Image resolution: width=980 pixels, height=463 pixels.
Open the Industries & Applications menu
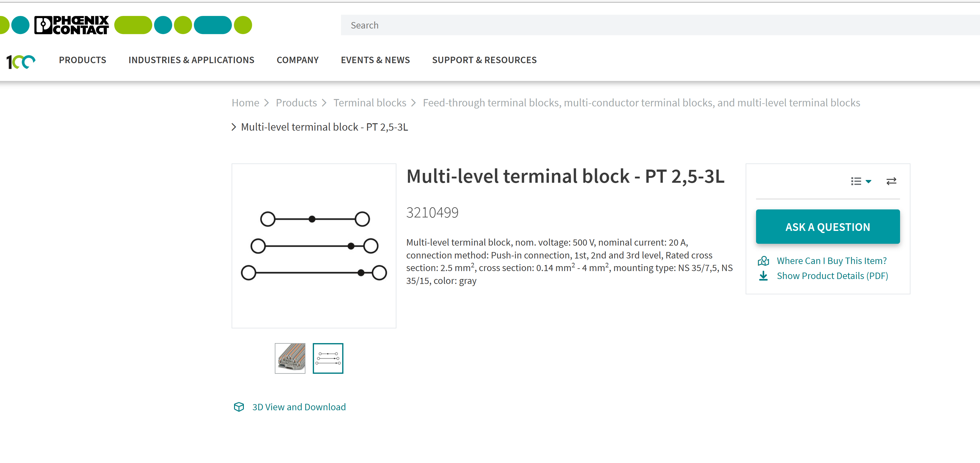click(191, 60)
